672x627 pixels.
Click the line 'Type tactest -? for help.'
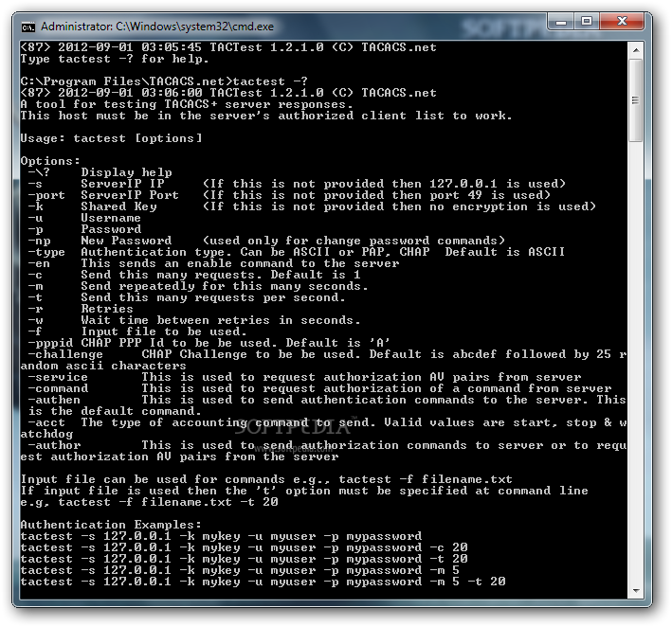coord(115,59)
